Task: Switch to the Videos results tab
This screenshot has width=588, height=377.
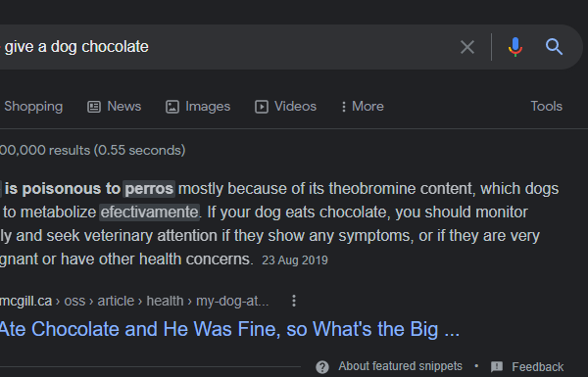Action: click(x=295, y=106)
